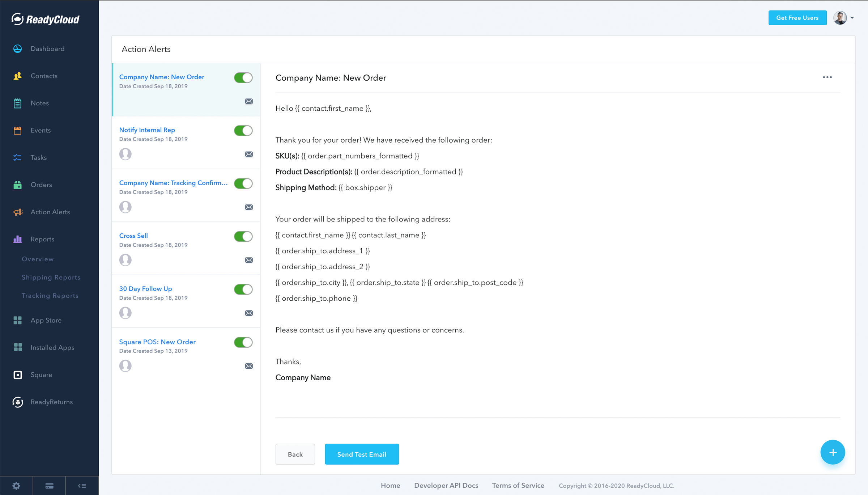The height and width of the screenshot is (495, 868).
Task: Turn off the 30 Day Follow Up alert
Action: point(243,289)
